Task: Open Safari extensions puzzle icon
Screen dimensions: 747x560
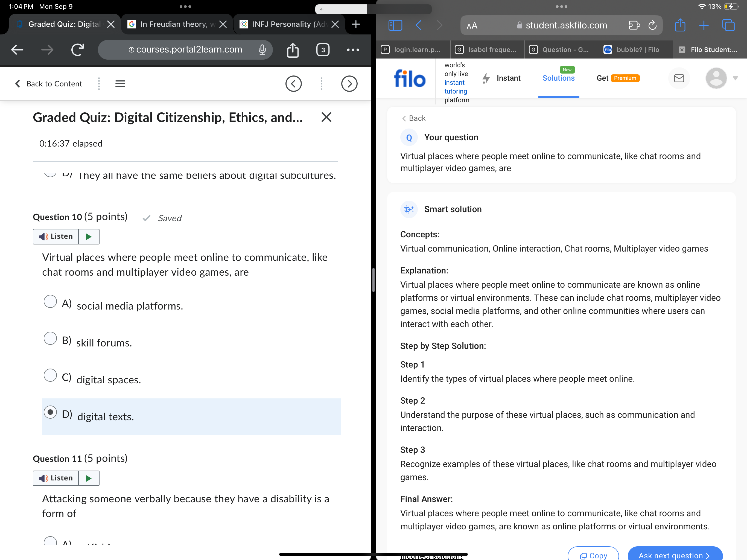Action: [x=634, y=25]
